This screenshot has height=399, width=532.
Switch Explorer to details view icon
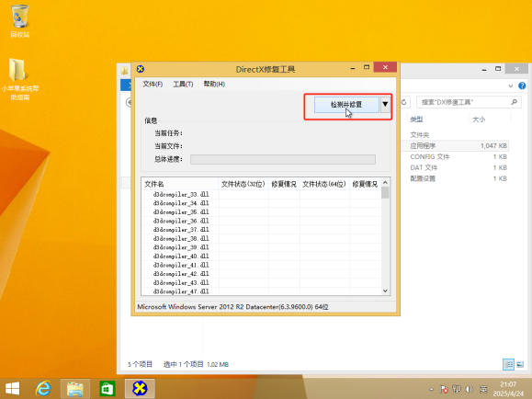click(508, 364)
